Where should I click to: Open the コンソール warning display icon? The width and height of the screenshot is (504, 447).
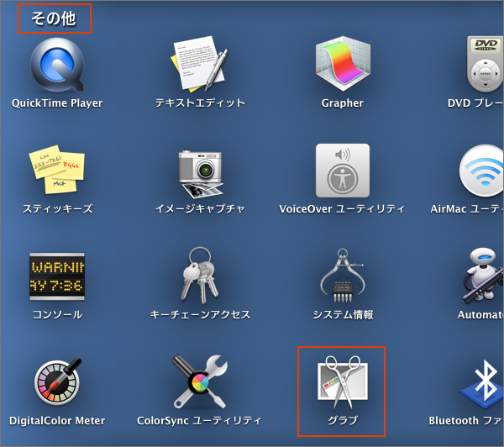57,276
